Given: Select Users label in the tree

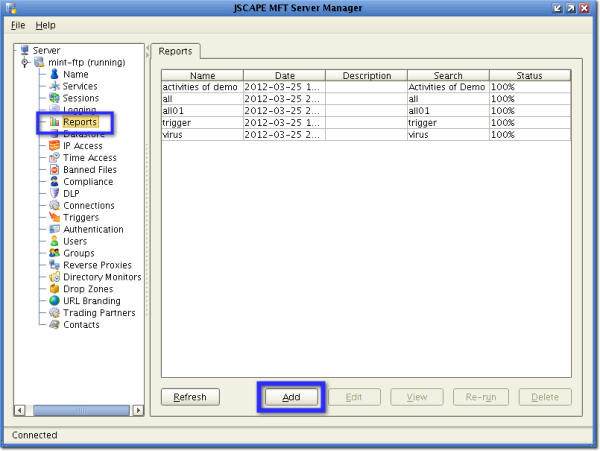Looking at the screenshot, I should pos(75,241).
